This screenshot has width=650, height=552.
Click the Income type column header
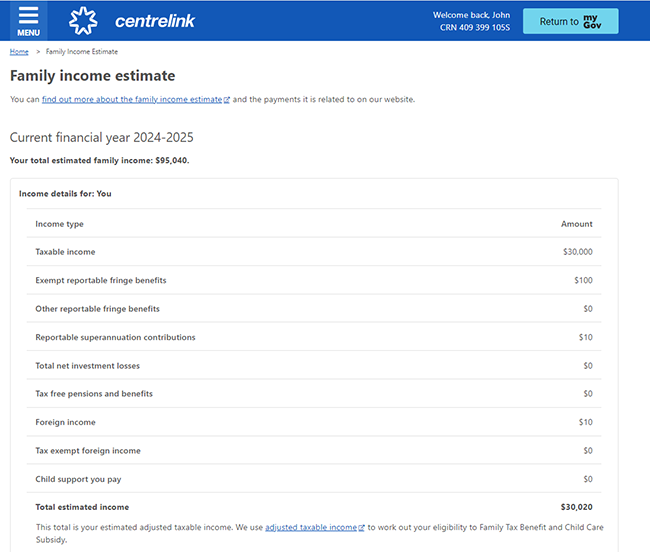click(59, 224)
